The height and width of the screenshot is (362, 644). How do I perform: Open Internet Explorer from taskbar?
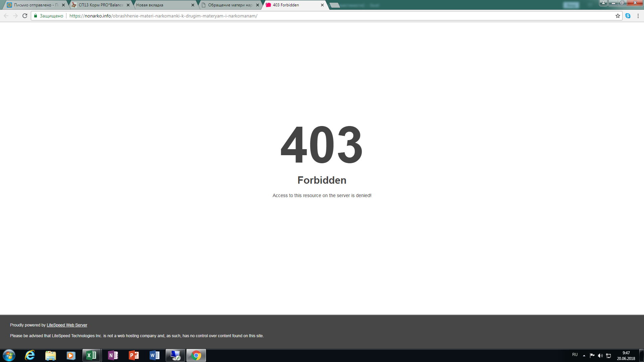[x=30, y=355]
